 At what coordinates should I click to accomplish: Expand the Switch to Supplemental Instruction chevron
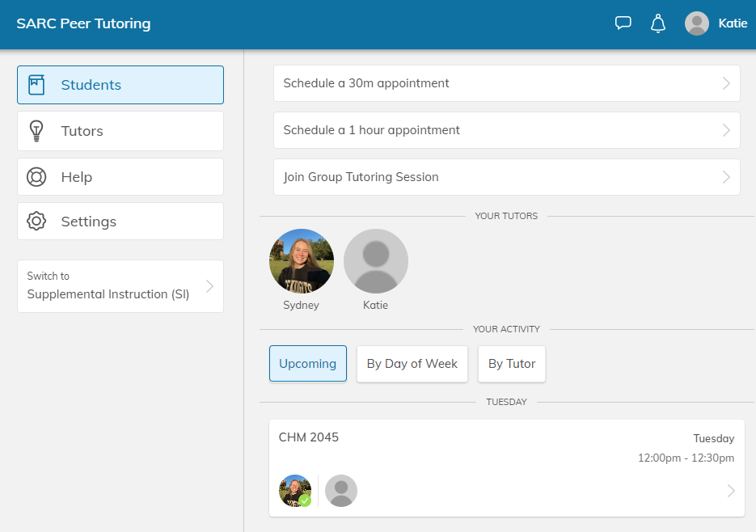click(209, 286)
